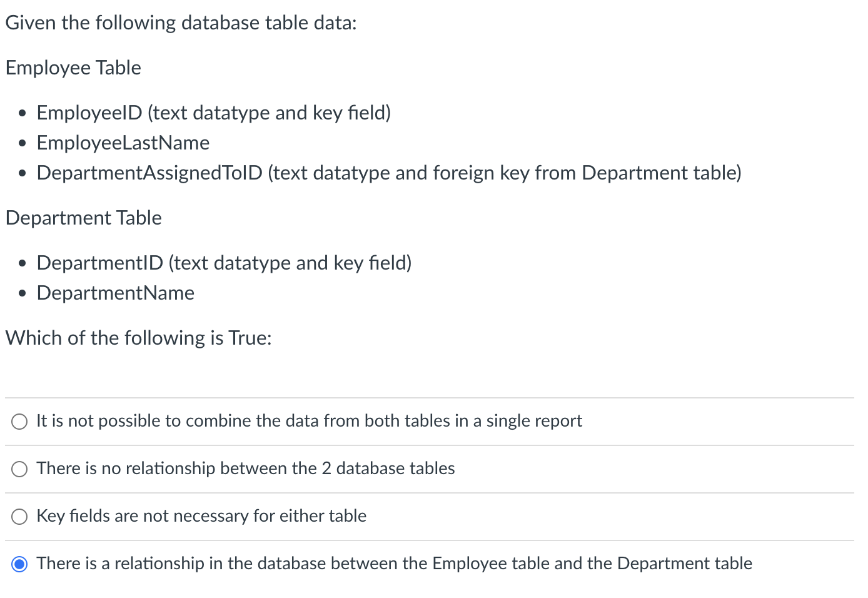The height and width of the screenshot is (598, 868).
Task: Click the 'Department Table' heading
Action: (83, 218)
